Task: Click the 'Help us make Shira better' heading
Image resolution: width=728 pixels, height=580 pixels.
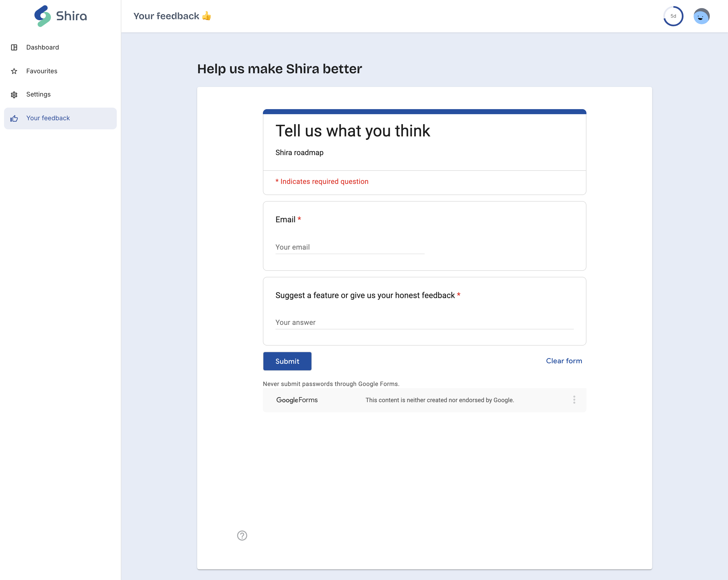Action: 279,69
